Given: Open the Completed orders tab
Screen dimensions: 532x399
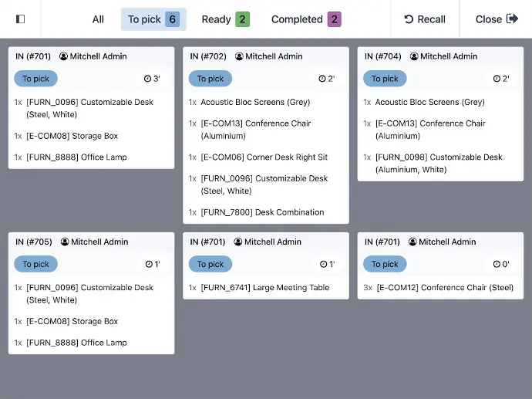Looking at the screenshot, I should [306, 19].
